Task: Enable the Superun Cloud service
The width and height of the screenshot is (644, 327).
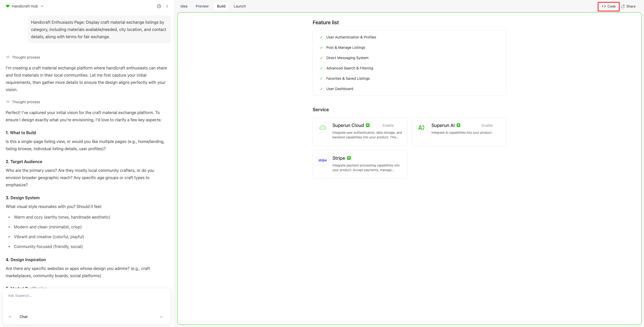Action: pyautogui.click(x=388, y=125)
